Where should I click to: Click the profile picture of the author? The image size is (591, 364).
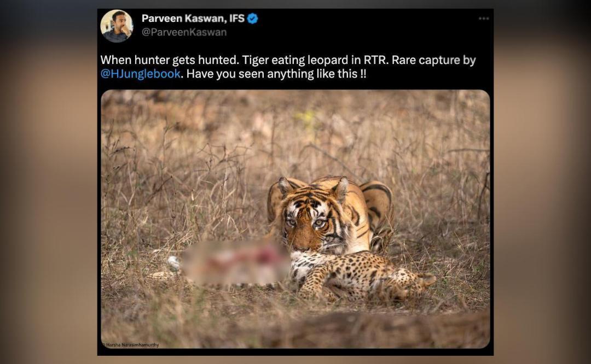click(117, 25)
